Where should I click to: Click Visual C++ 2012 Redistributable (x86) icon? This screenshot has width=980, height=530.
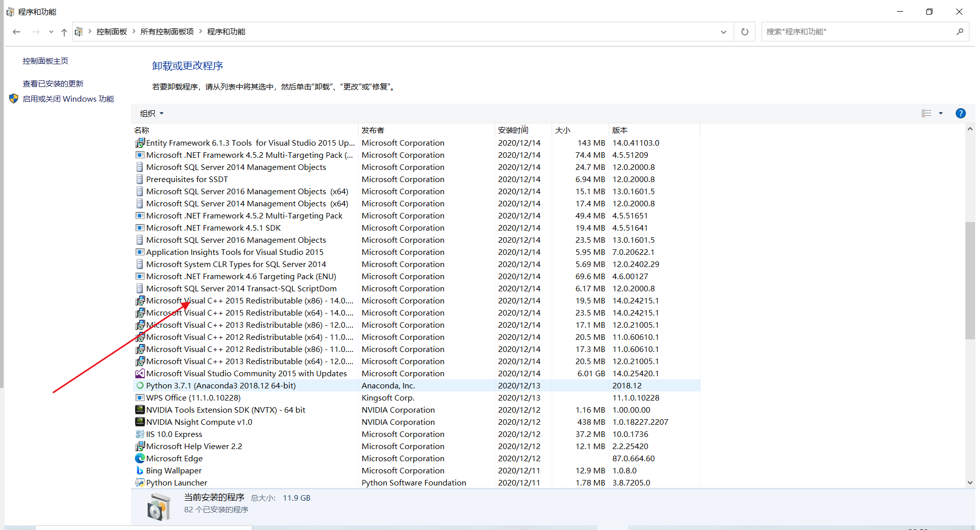pos(140,349)
